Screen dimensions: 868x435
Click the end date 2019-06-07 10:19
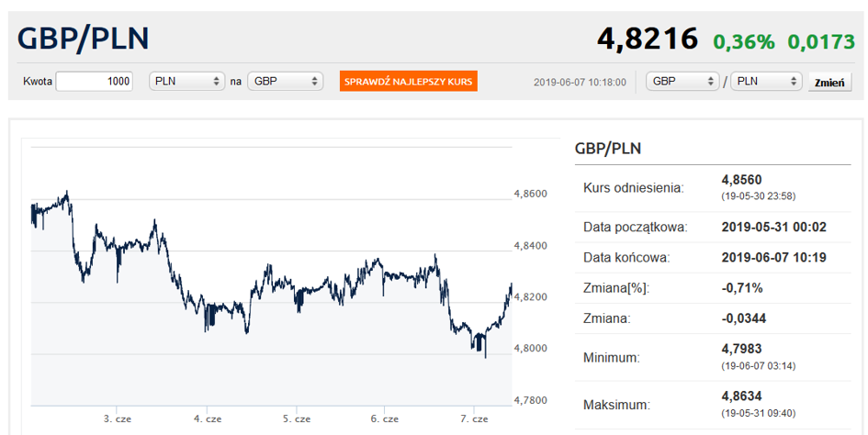tap(774, 257)
